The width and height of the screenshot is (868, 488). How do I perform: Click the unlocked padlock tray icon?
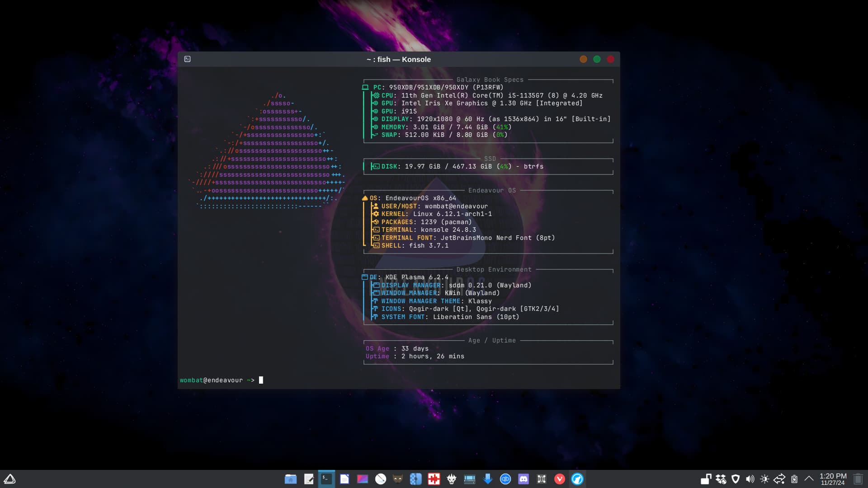tap(706, 479)
